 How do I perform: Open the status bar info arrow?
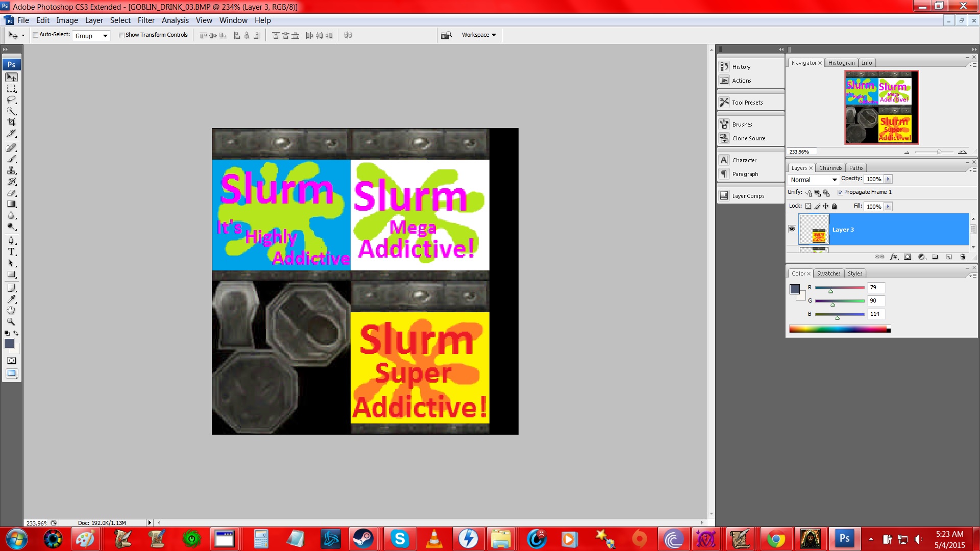point(150,522)
